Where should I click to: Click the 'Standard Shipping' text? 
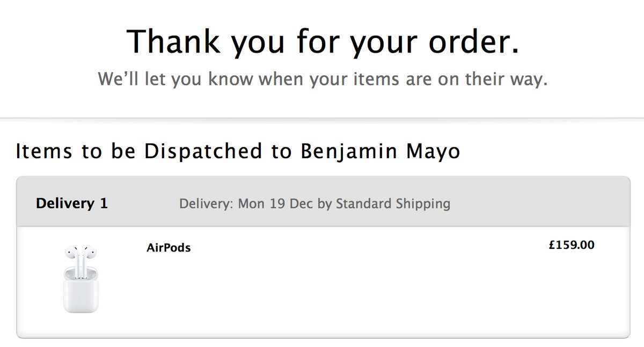click(x=393, y=204)
